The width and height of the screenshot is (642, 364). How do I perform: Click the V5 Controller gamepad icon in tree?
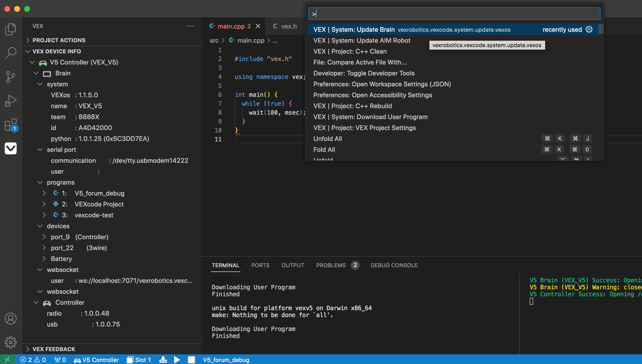43,63
